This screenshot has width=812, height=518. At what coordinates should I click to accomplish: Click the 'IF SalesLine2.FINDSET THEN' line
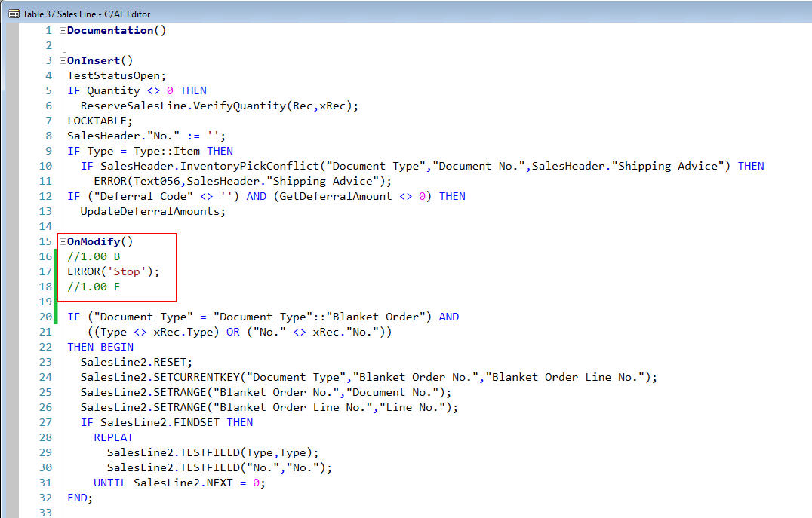coord(167,422)
